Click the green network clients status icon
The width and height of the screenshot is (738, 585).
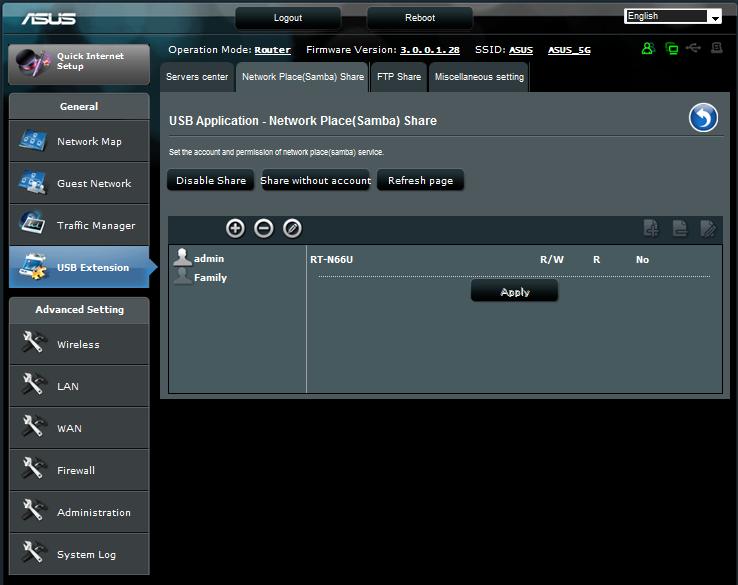pos(672,48)
